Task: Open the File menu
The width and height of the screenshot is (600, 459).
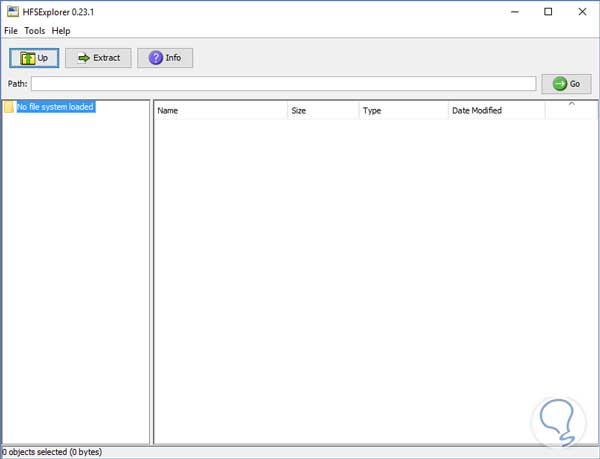Action: click(11, 31)
